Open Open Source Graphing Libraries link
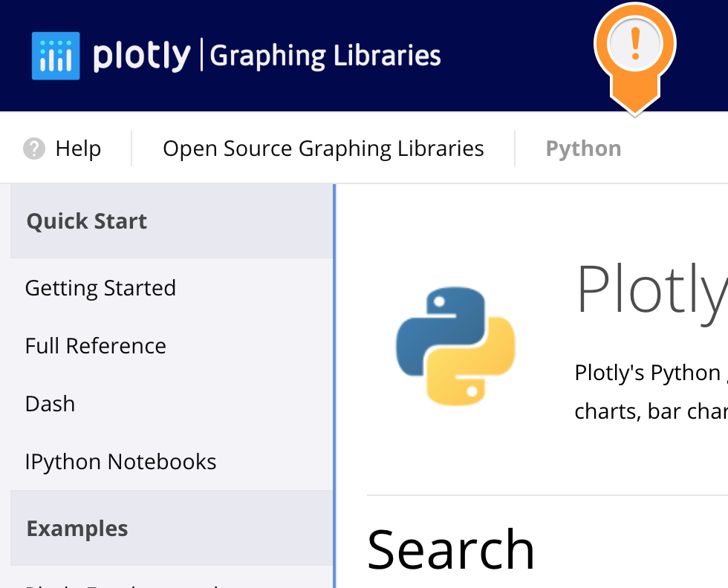The width and height of the screenshot is (728, 588). (323, 148)
